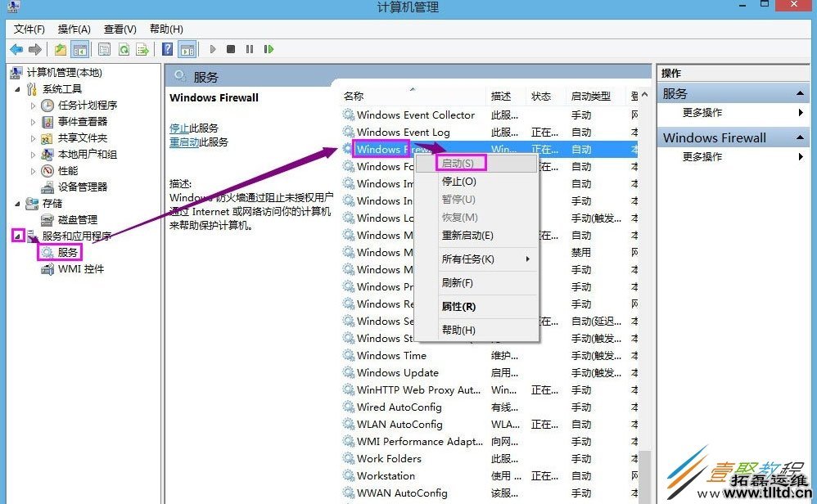This screenshot has height=504, width=817.
Task: Sort services by the 名称 column header
Action: (352, 96)
